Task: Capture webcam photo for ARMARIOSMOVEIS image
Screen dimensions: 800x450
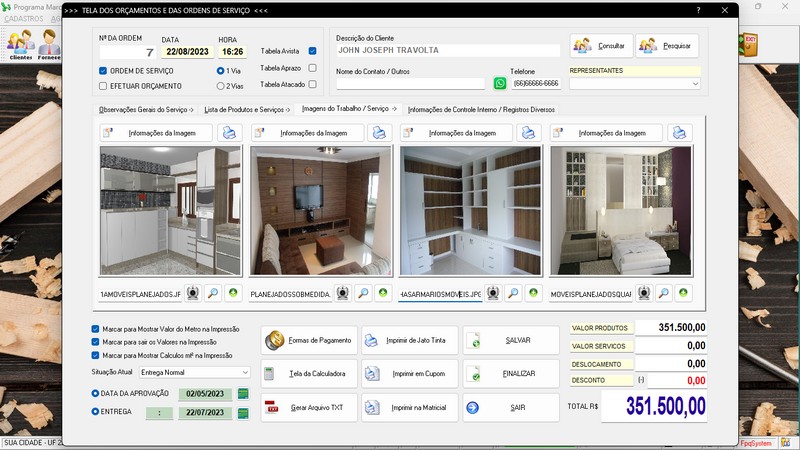Action: 493,293
